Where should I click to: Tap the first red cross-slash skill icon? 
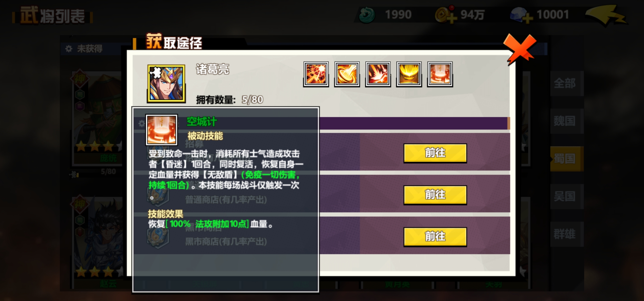click(316, 74)
